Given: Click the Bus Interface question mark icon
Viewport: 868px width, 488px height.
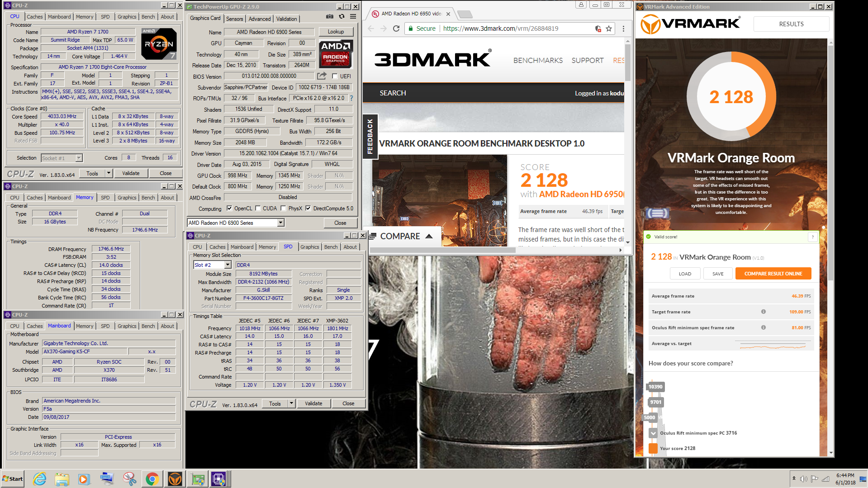Looking at the screenshot, I should 351,98.
